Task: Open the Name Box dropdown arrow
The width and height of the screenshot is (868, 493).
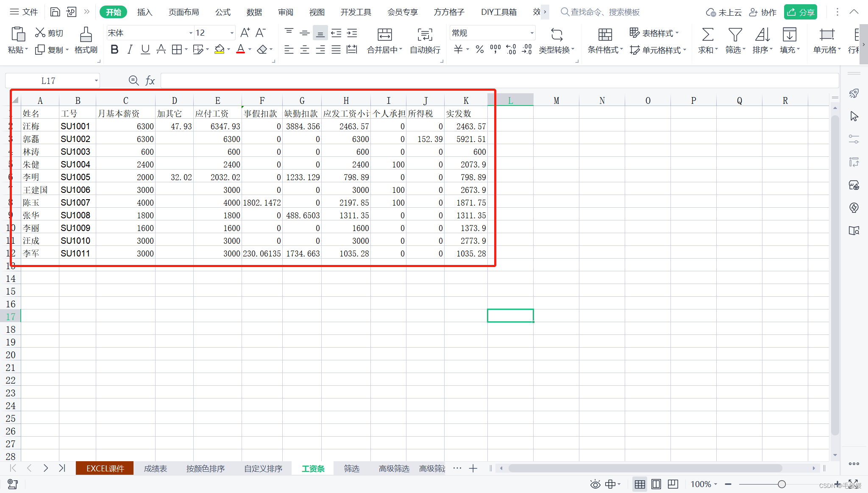Action: point(96,81)
